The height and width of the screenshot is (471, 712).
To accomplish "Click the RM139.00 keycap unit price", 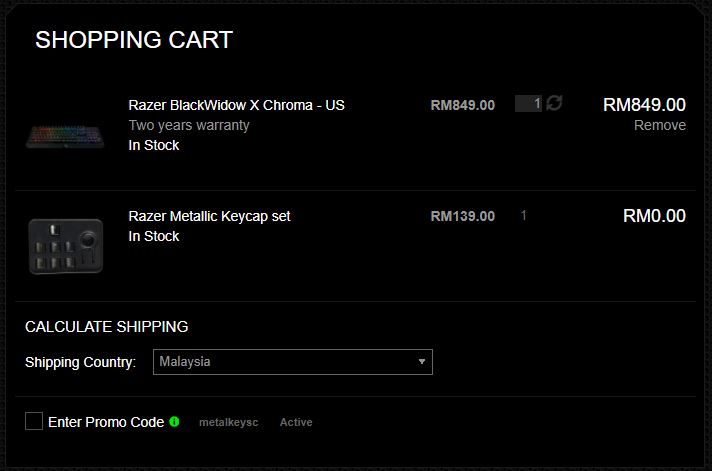I will (x=463, y=216).
